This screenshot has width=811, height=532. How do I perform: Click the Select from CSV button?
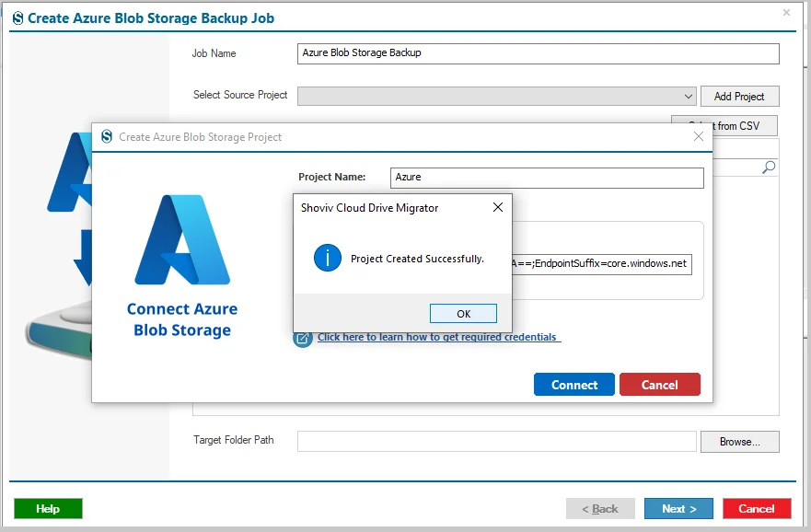(x=744, y=125)
